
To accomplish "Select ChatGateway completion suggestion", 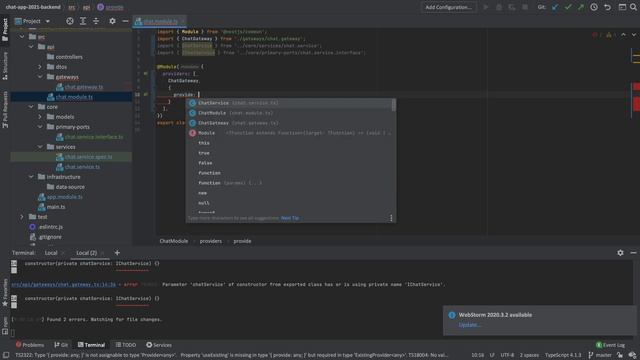I will [289, 123].
